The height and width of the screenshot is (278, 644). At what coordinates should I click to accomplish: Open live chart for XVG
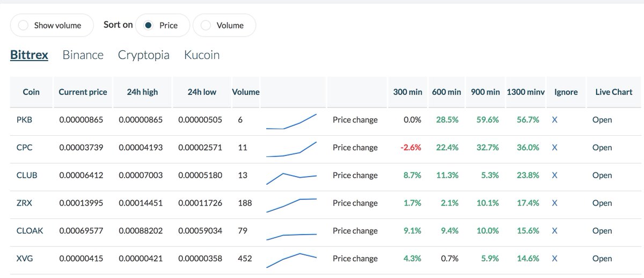click(602, 259)
